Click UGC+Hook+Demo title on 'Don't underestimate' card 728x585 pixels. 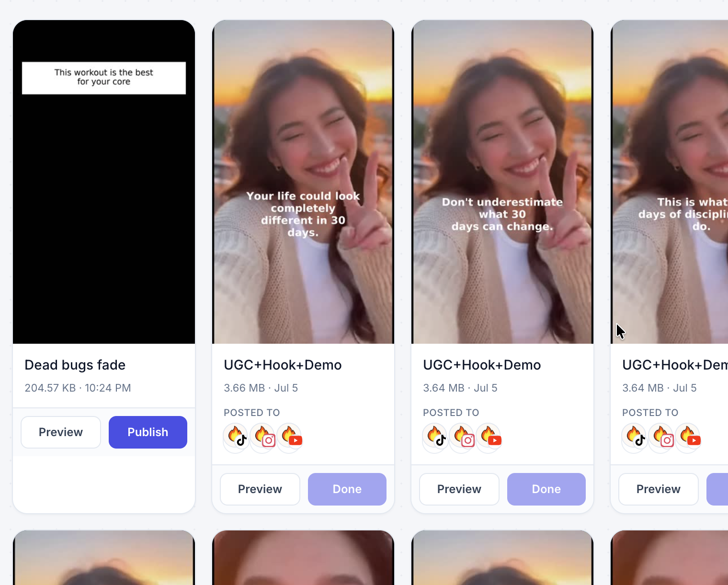tap(482, 365)
